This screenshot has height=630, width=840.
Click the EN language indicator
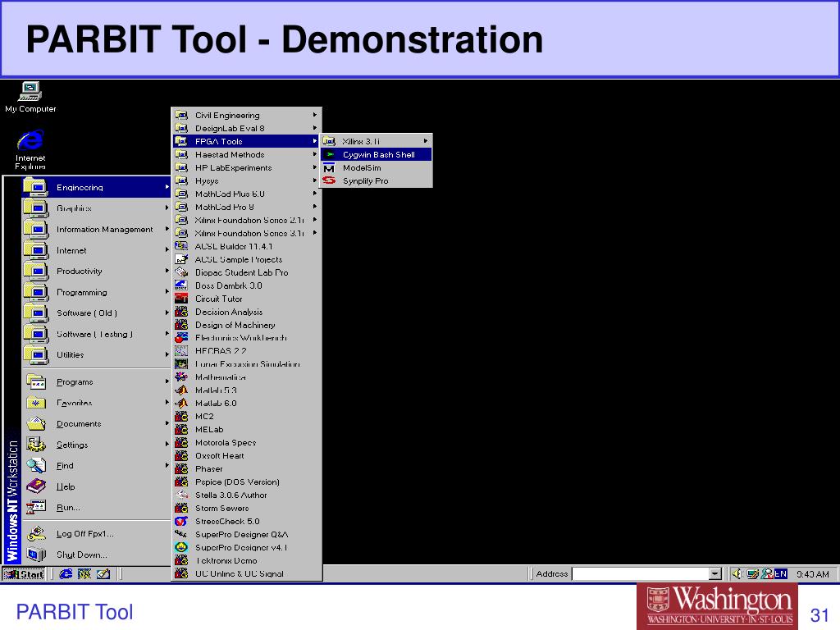pos(781,573)
